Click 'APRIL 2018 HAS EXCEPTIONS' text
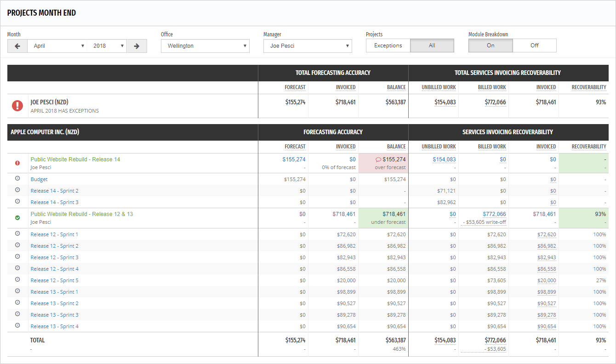Screen dimensions: 616x364 tap(65, 111)
